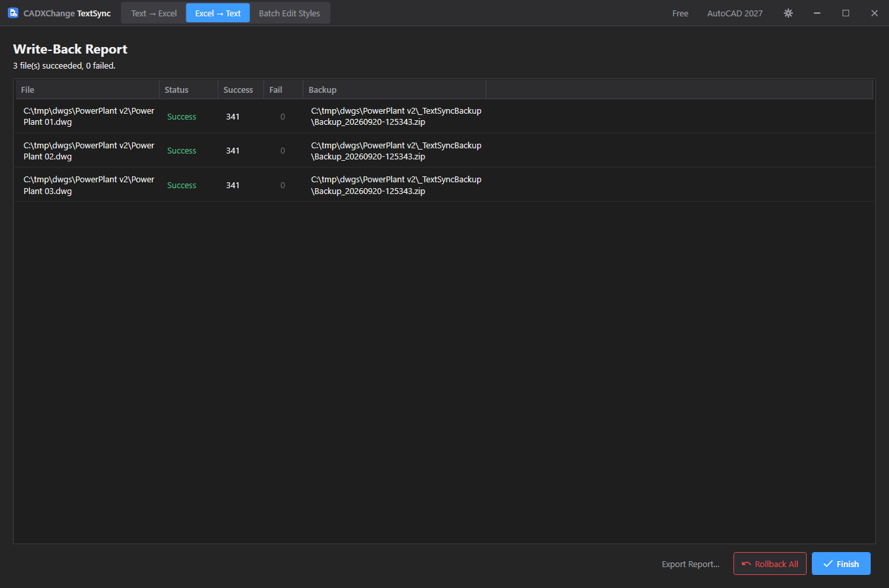The width and height of the screenshot is (889, 588).
Task: Click fail count 0 in Power Plant 03 row
Action: [282, 186]
